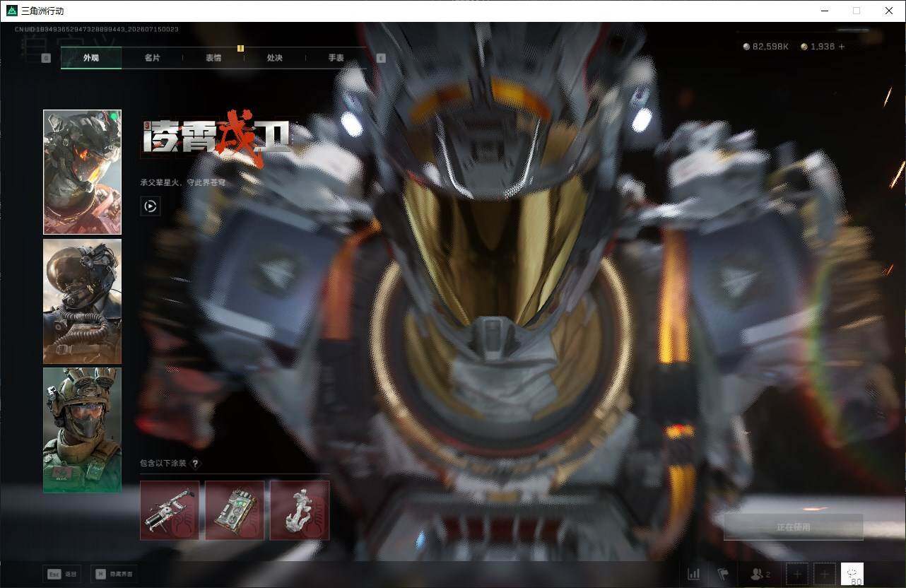The width and height of the screenshot is (906, 588).
Task: Add more premium currency with plus icon
Action: 841,47
